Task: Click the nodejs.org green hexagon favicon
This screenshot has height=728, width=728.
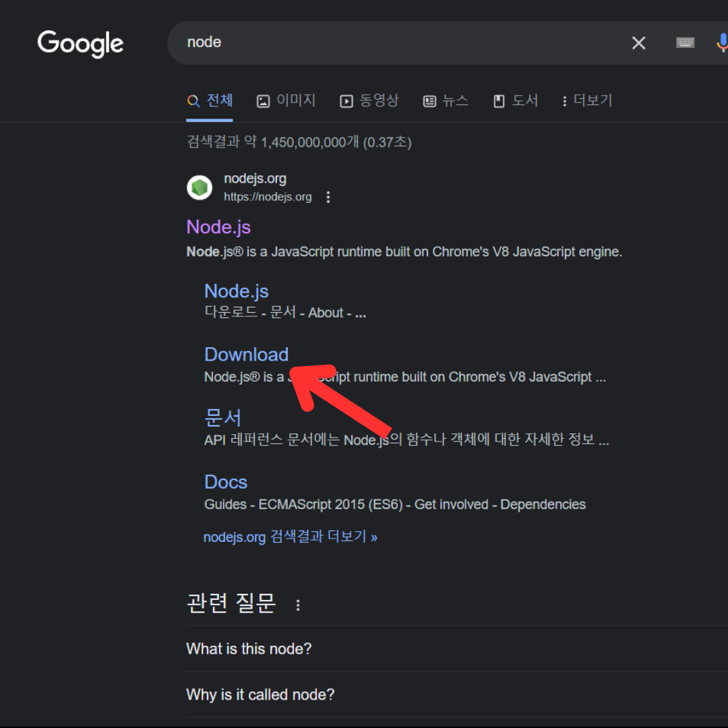Action: pos(199,187)
